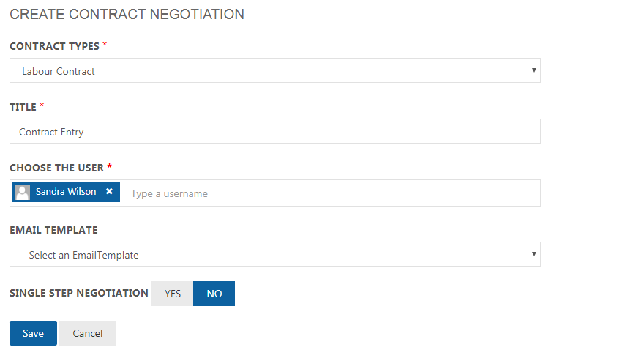Click the Create Contract Negotiation heading
This screenshot has height=353, width=644.
[127, 15]
